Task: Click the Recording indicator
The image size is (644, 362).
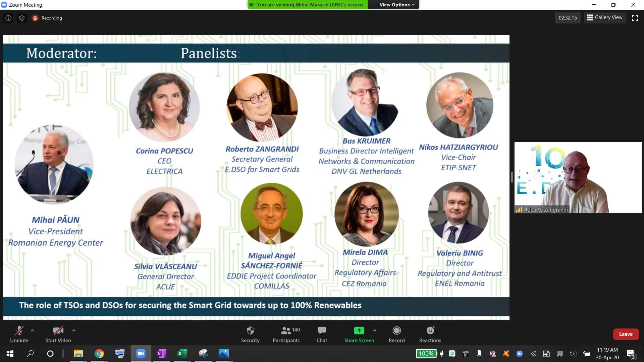Action: click(x=47, y=18)
